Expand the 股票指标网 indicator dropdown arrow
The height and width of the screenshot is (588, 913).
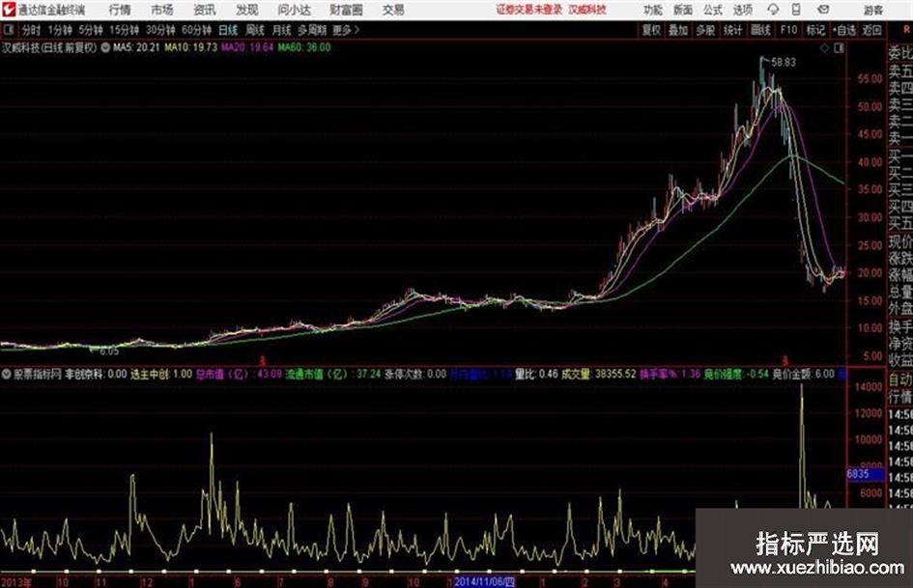tap(7, 374)
